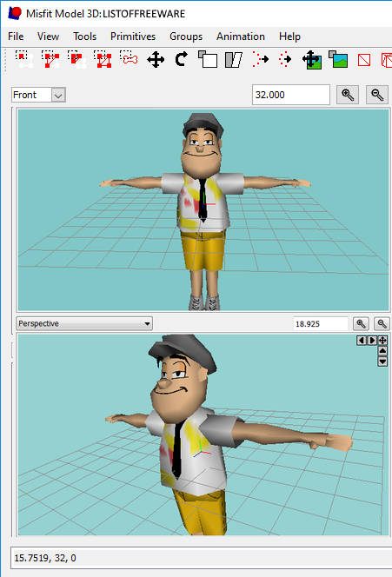Click the Misfit Model 3D app icon

point(15,13)
